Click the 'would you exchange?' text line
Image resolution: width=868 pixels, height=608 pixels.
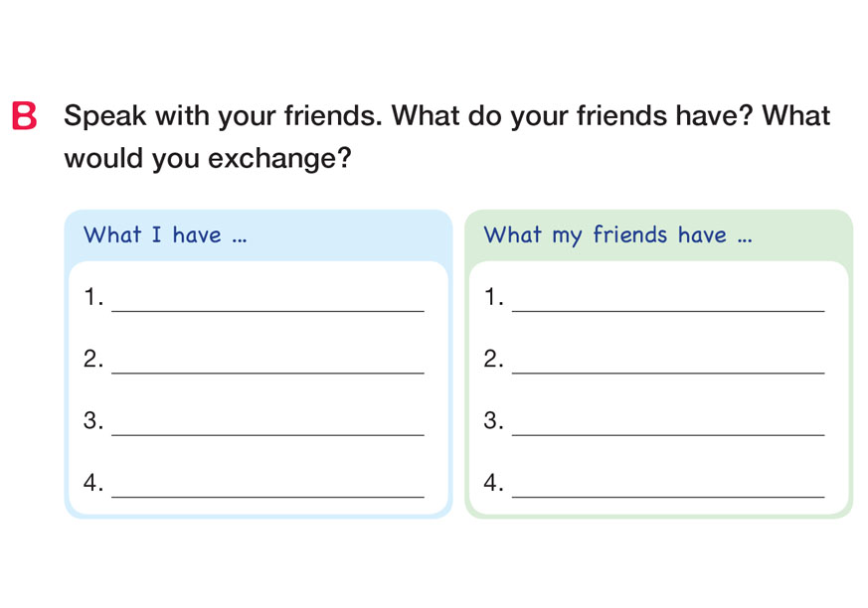point(208,159)
